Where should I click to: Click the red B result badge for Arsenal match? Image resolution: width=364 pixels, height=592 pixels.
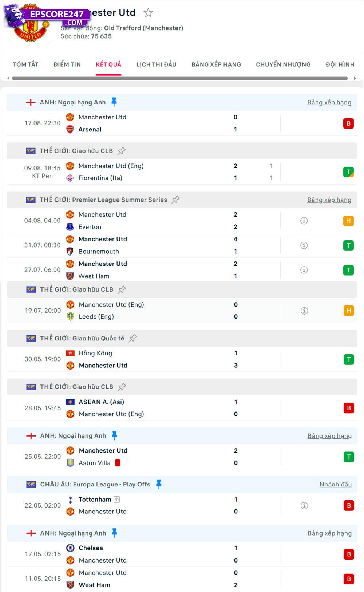pos(348,123)
